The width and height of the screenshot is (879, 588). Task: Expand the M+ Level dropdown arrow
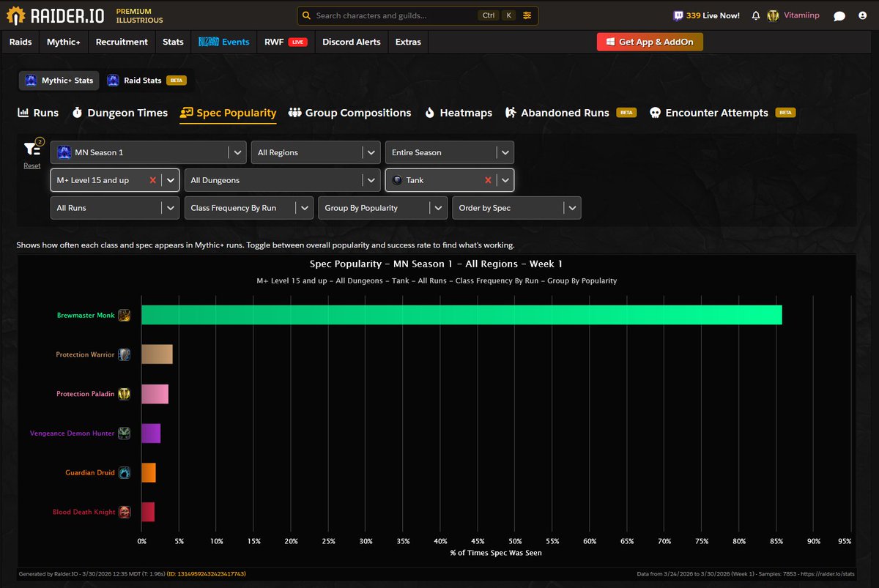170,180
